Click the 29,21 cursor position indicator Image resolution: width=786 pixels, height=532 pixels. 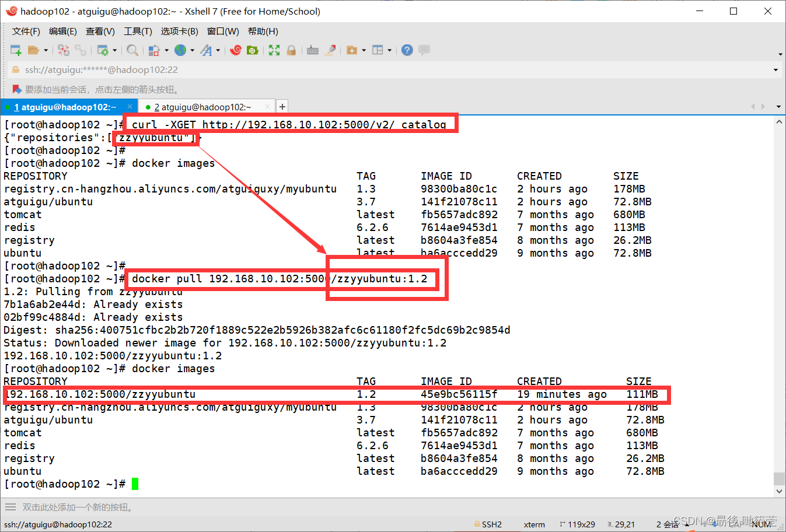click(x=621, y=524)
